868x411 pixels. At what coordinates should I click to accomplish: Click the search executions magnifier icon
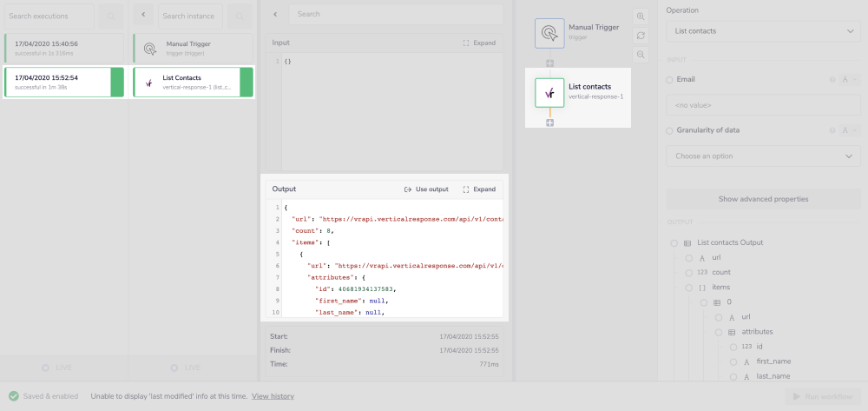coord(110,16)
